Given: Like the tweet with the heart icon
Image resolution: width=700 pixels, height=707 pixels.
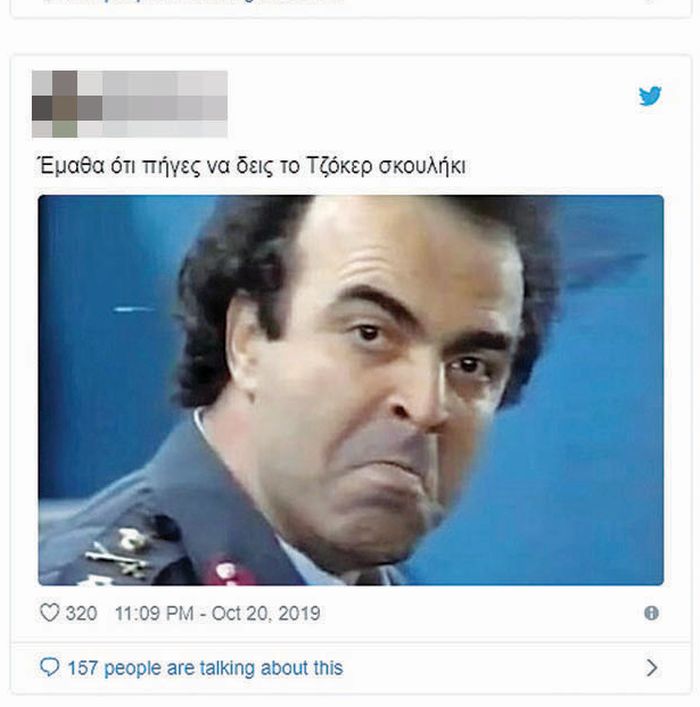Looking at the screenshot, I should 49,613.
